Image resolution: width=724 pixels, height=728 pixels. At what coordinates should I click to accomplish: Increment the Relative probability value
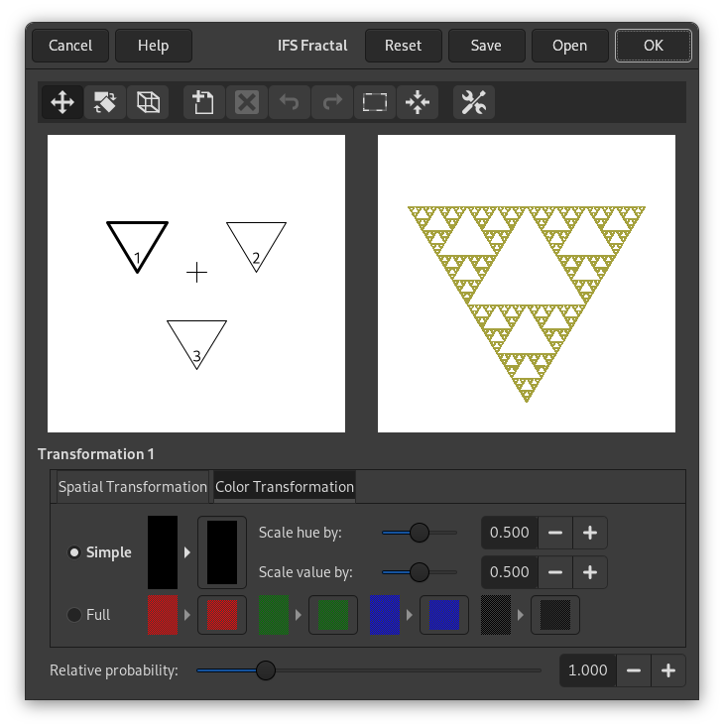tap(667, 670)
